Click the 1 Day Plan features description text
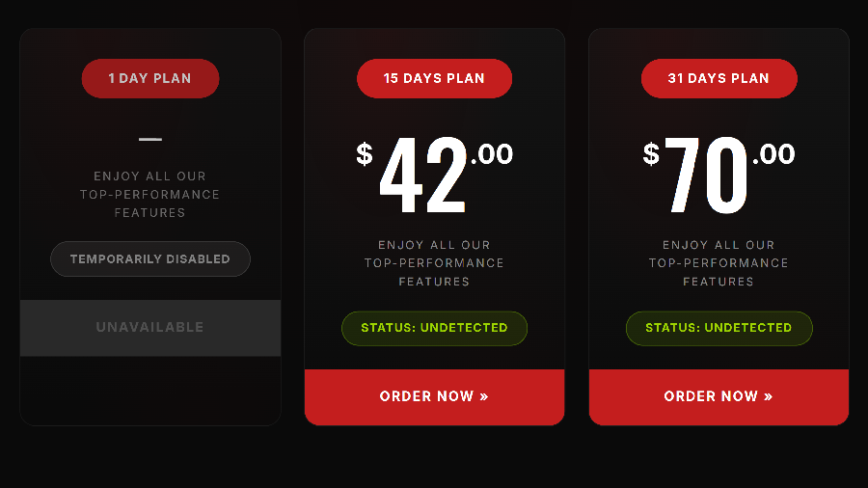Viewport: 868px width, 488px height. point(150,195)
